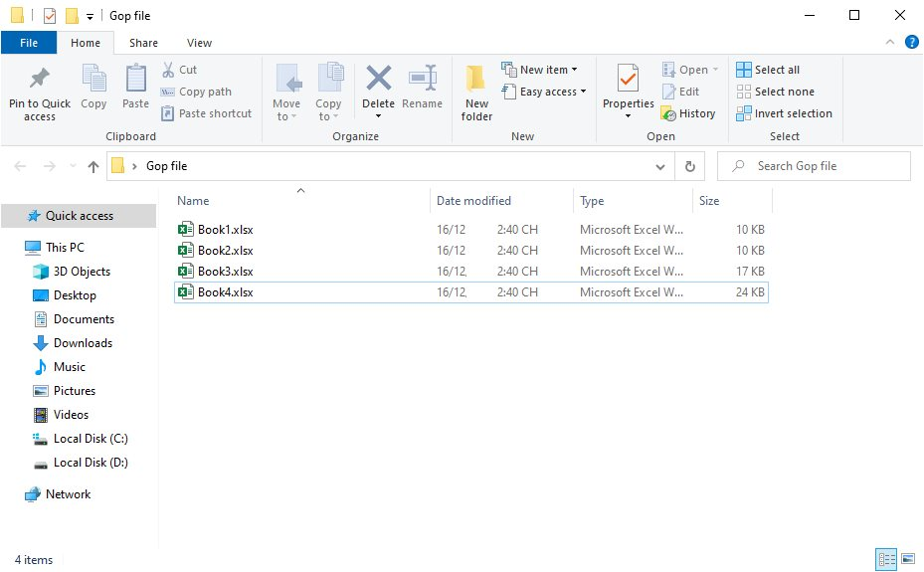924x572 pixels.
Task: Open the recent locations dropdown arrow
Action: click(73, 166)
